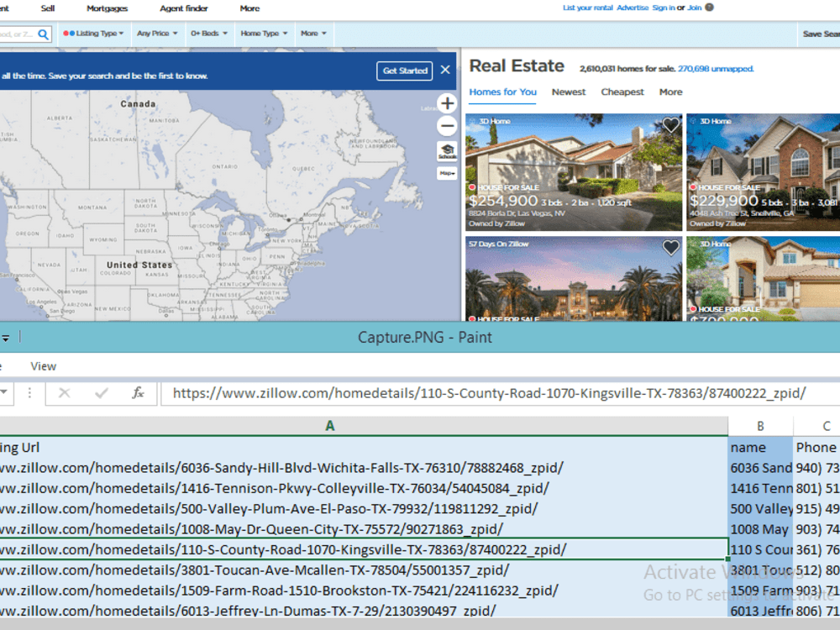Image resolution: width=840 pixels, height=630 pixels.
Task: Open the 57 Days On Zillow listing photo
Action: pos(574,279)
